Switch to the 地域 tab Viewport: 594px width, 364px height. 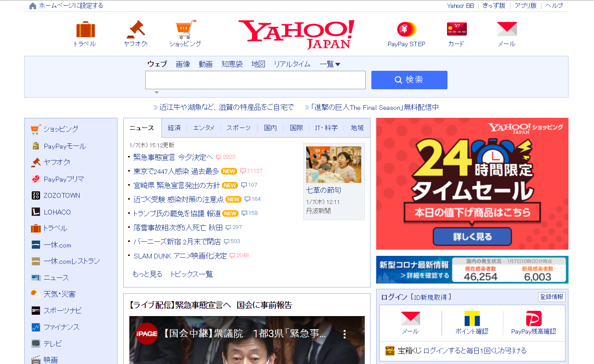click(x=357, y=128)
